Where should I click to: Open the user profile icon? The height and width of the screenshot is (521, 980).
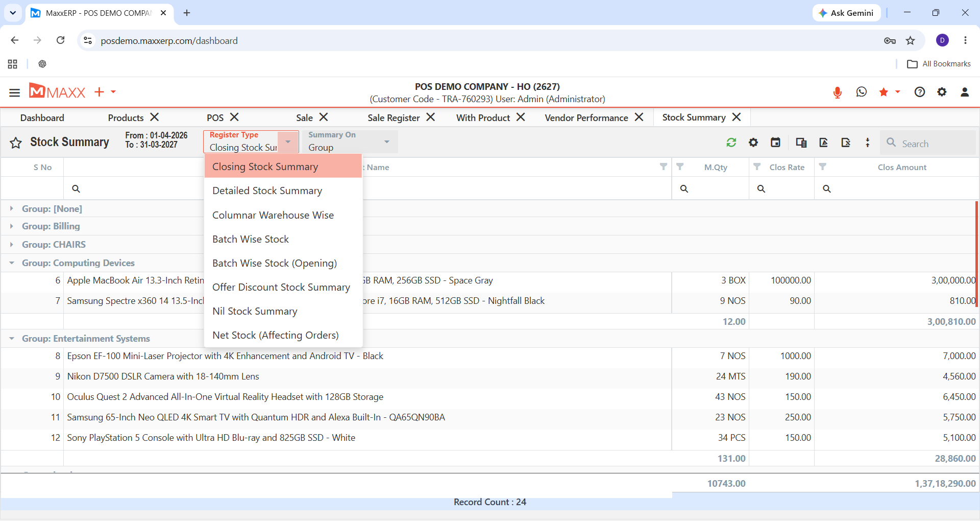coord(965,92)
